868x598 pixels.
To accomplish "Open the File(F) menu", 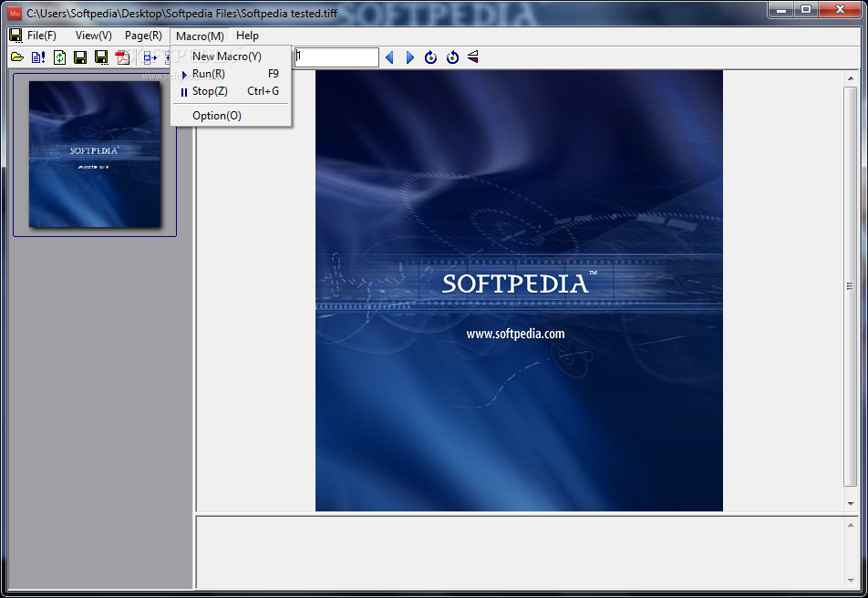I will (x=41, y=36).
